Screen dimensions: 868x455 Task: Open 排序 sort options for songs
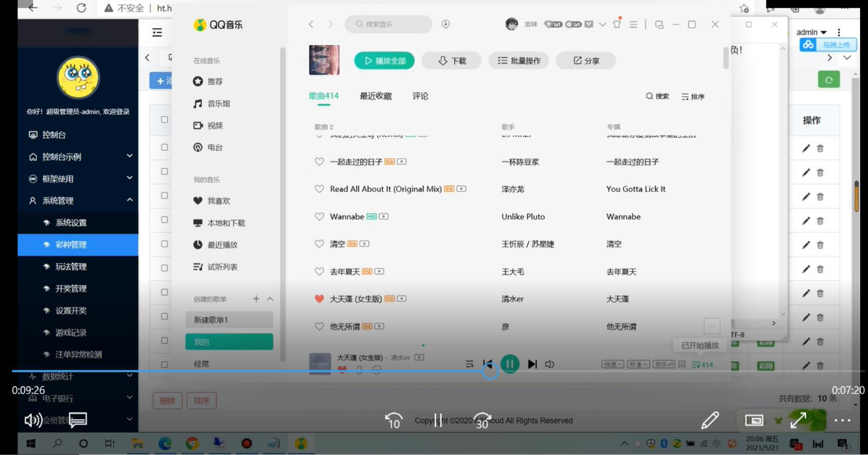(x=693, y=97)
